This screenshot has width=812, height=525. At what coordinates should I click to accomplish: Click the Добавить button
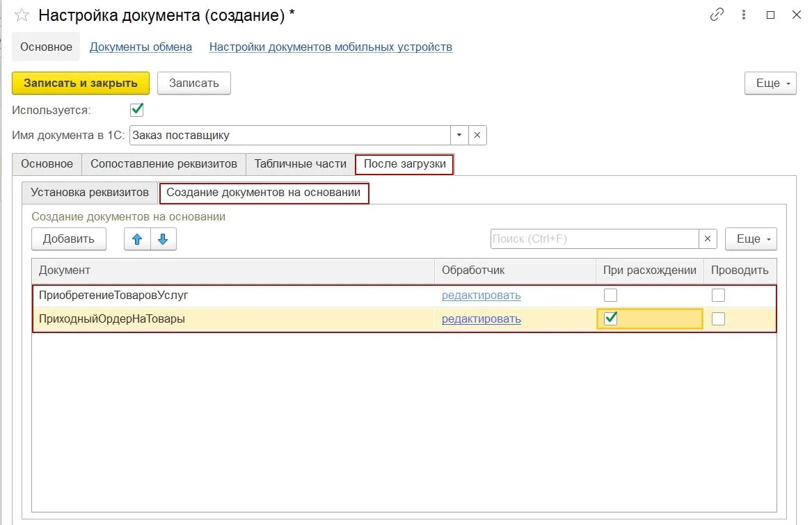coord(68,239)
